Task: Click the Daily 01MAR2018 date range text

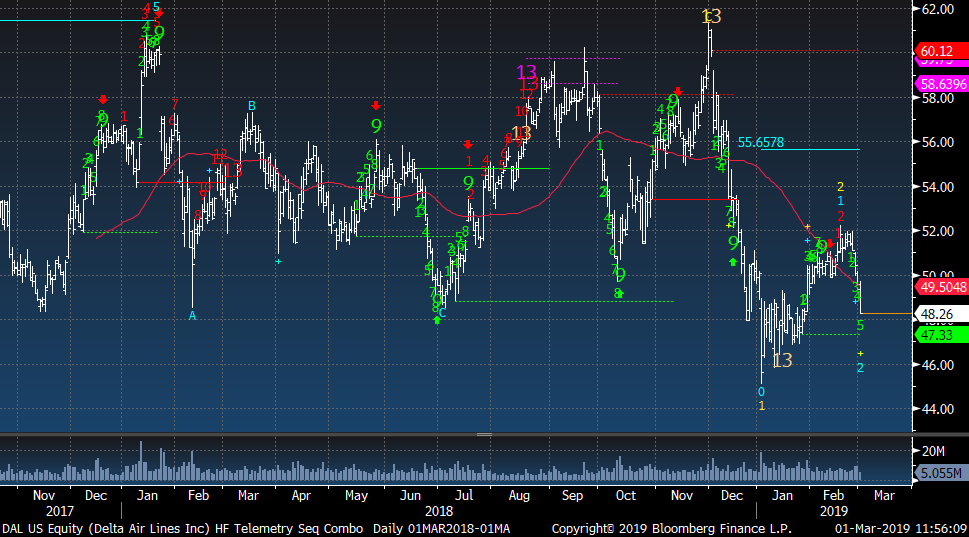Action: coord(441,529)
